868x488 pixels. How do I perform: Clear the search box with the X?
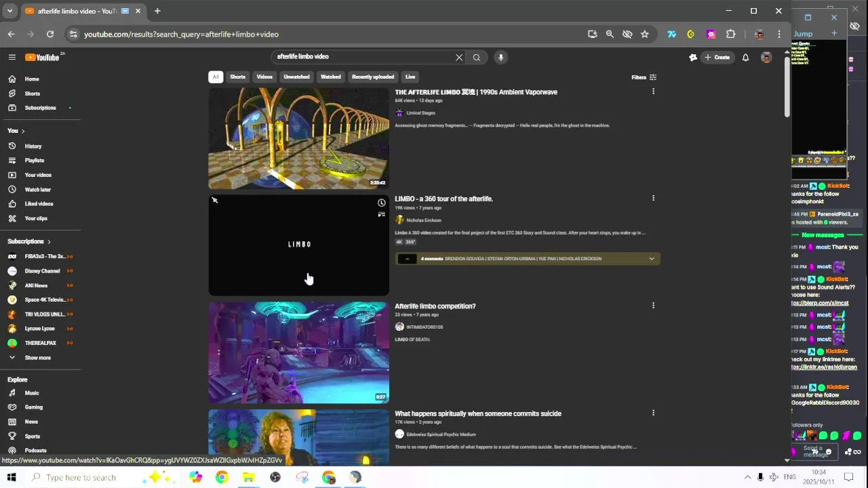(x=459, y=58)
